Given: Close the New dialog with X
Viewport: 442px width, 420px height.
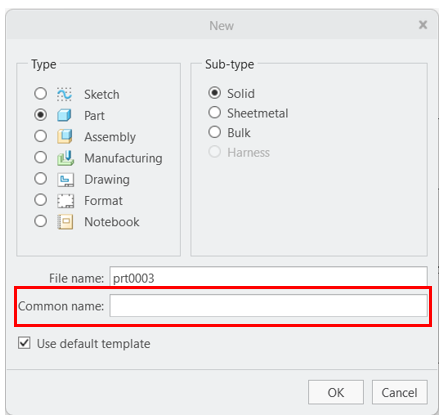Looking at the screenshot, I should click(423, 25).
